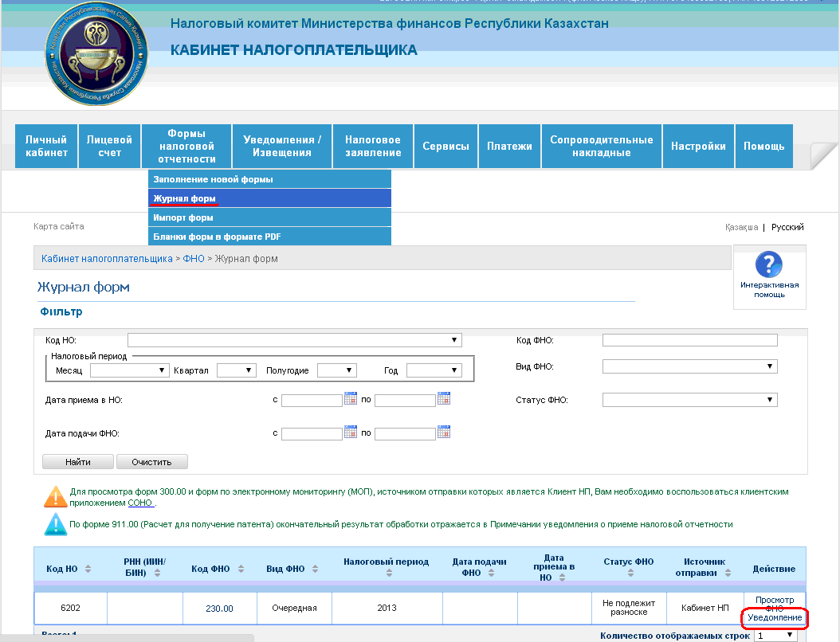Open the Уведомление link in the table row
The height and width of the screenshot is (642, 840).
click(775, 619)
